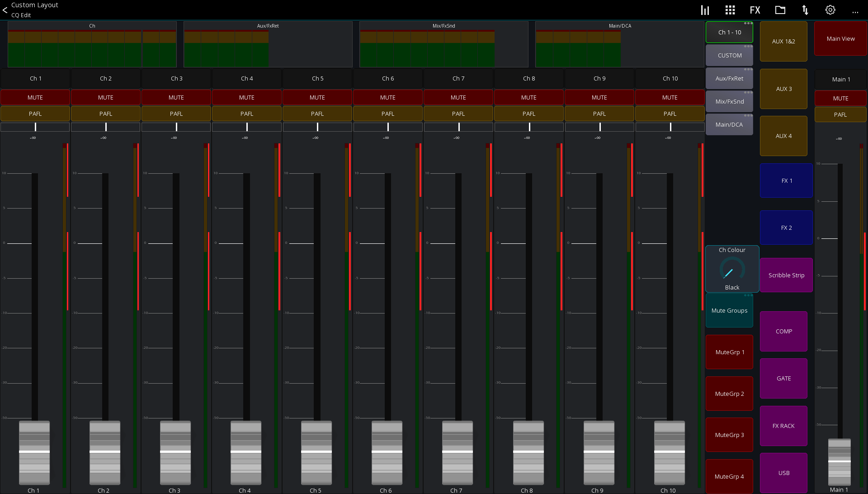The height and width of the screenshot is (494, 868).
Task: Click the back arrow to leave CQ Edit
Action: coord(5,9)
